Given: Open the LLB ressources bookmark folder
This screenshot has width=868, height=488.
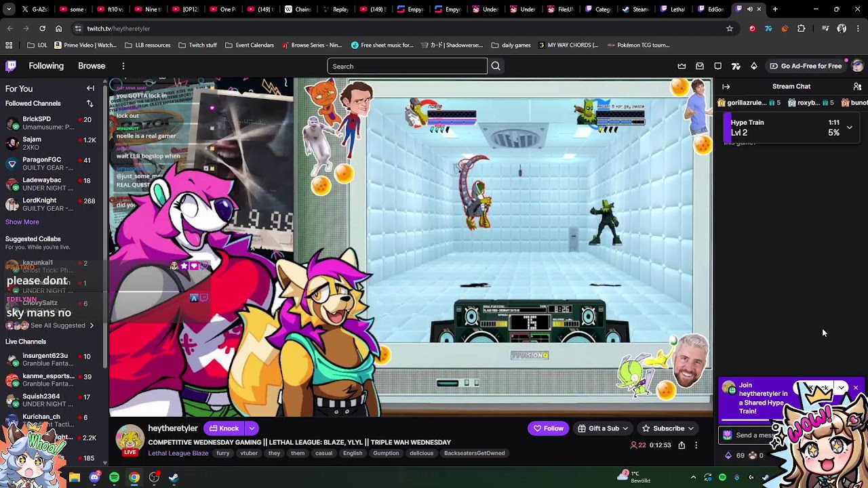Looking at the screenshot, I should (147, 45).
